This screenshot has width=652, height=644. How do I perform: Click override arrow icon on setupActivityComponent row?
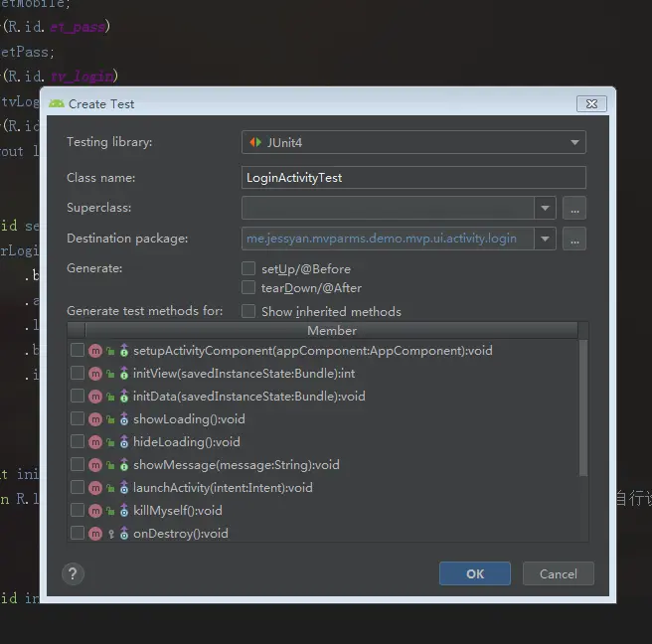tap(124, 351)
